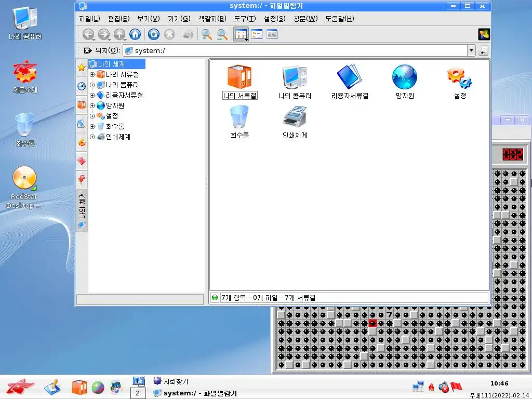Select system:/ 파일열람기 taskbar entry

[x=195, y=393]
